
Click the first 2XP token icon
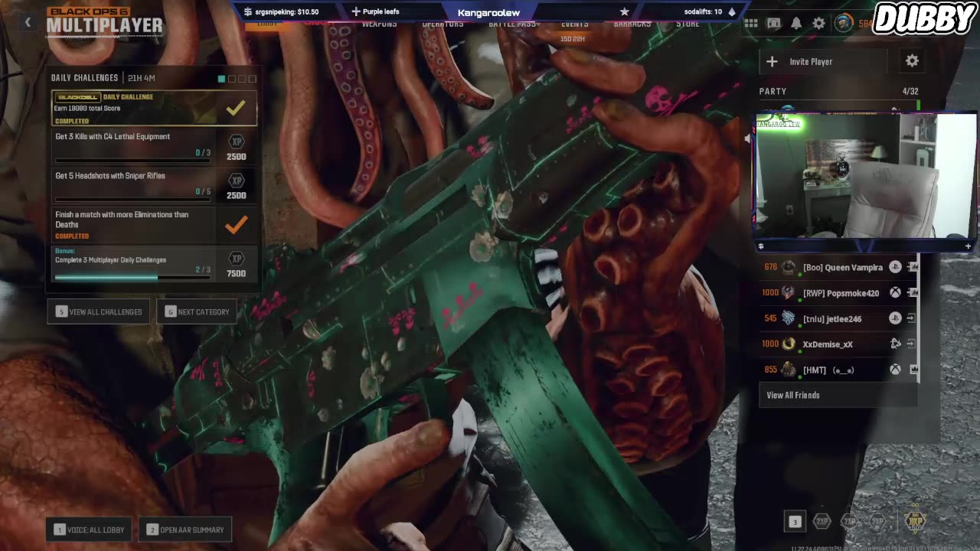pyautogui.click(x=822, y=521)
